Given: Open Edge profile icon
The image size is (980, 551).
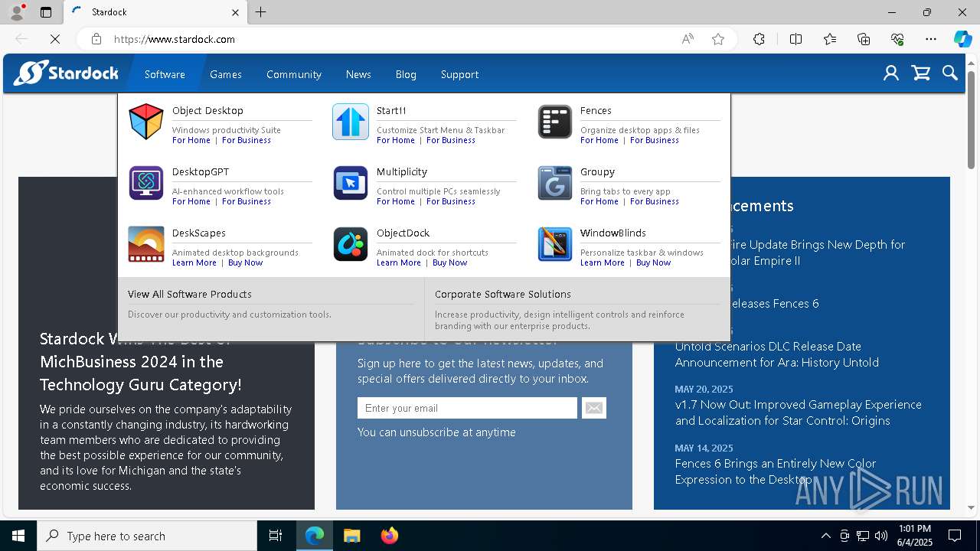Looking at the screenshot, I should pyautogui.click(x=17, y=12).
